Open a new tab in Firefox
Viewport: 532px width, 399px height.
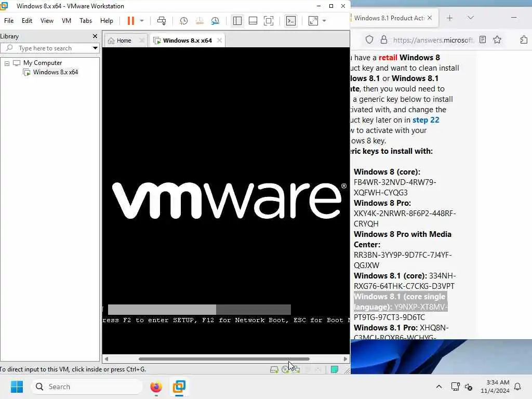tap(449, 18)
